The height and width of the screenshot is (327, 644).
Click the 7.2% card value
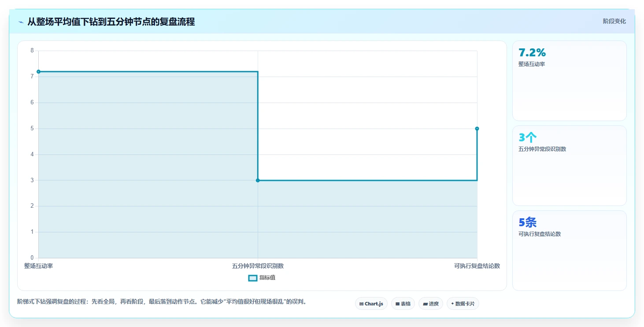pos(532,53)
